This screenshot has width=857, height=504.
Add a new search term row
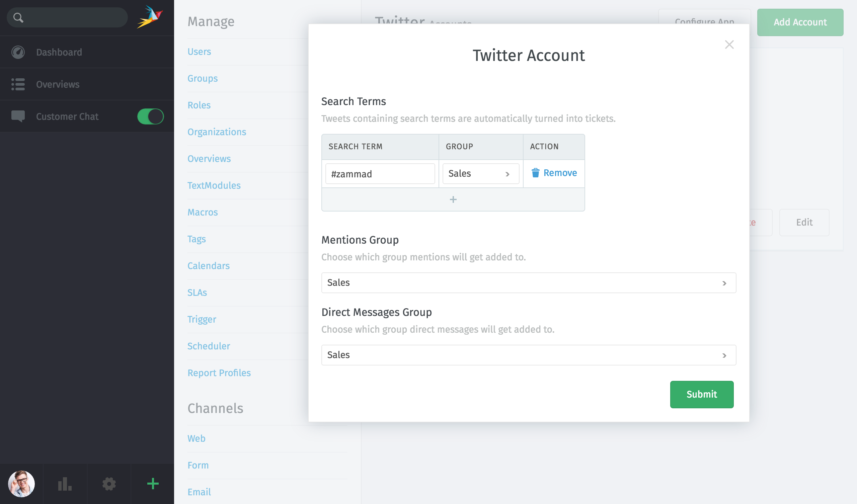(453, 199)
